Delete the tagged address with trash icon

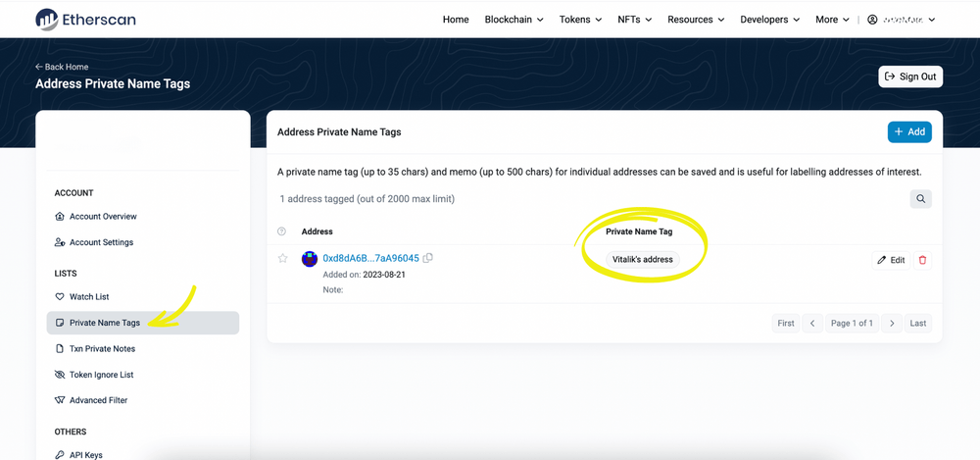[922, 260]
